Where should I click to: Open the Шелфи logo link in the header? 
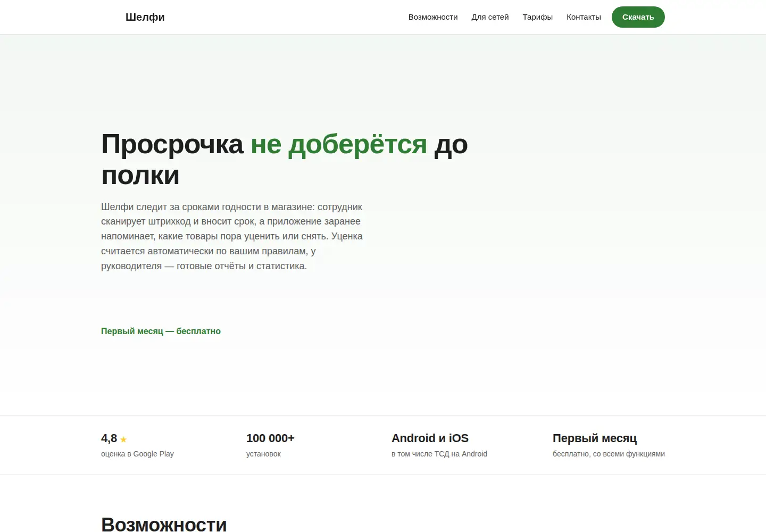145,17
